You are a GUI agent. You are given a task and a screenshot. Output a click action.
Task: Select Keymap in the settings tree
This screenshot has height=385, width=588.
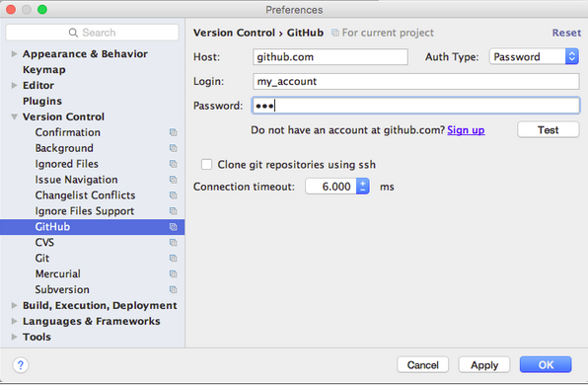pyautogui.click(x=43, y=70)
